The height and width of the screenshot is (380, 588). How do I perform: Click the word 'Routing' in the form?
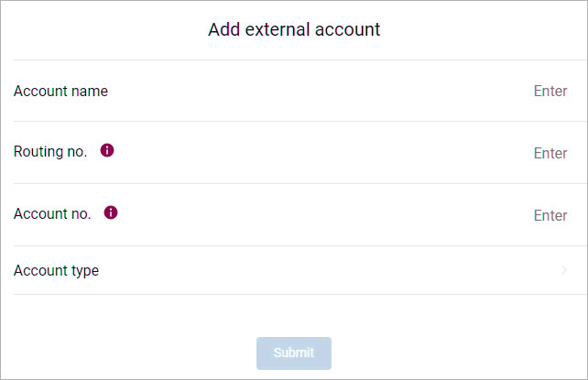click(38, 152)
